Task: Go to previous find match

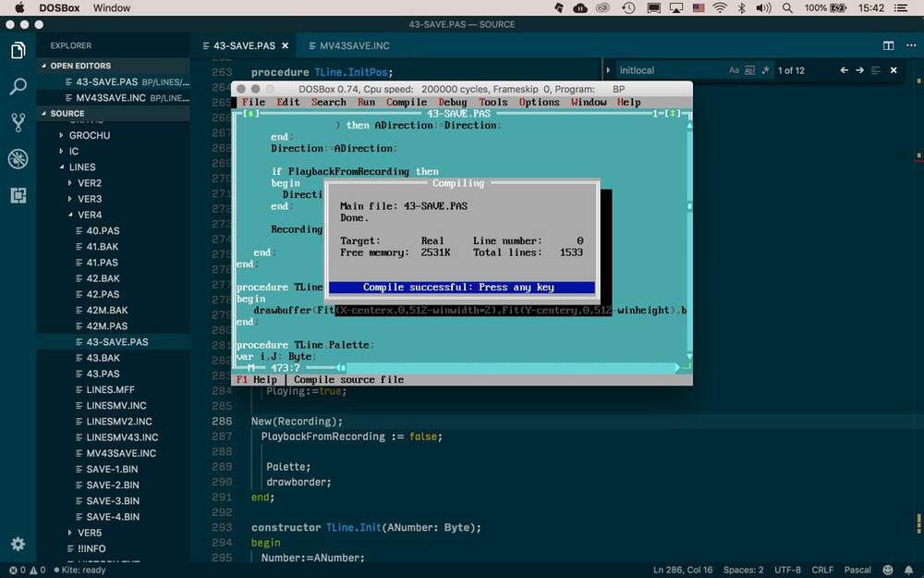Action: [844, 70]
